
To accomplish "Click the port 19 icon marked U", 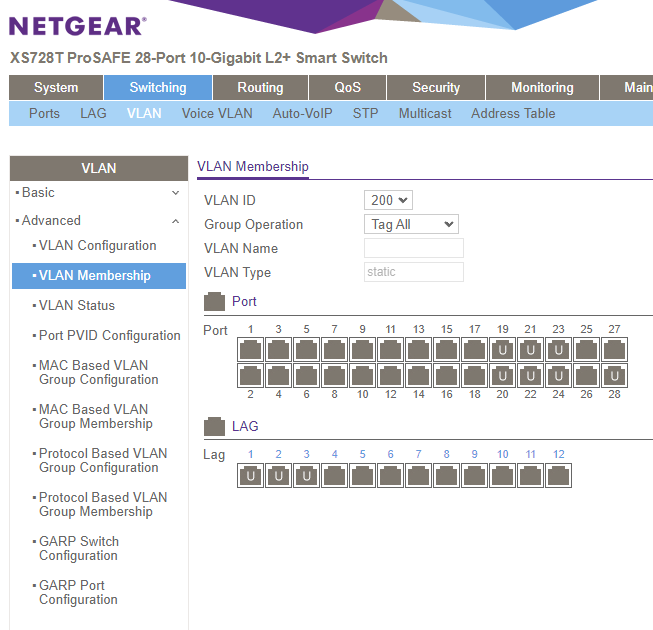I will [502, 350].
